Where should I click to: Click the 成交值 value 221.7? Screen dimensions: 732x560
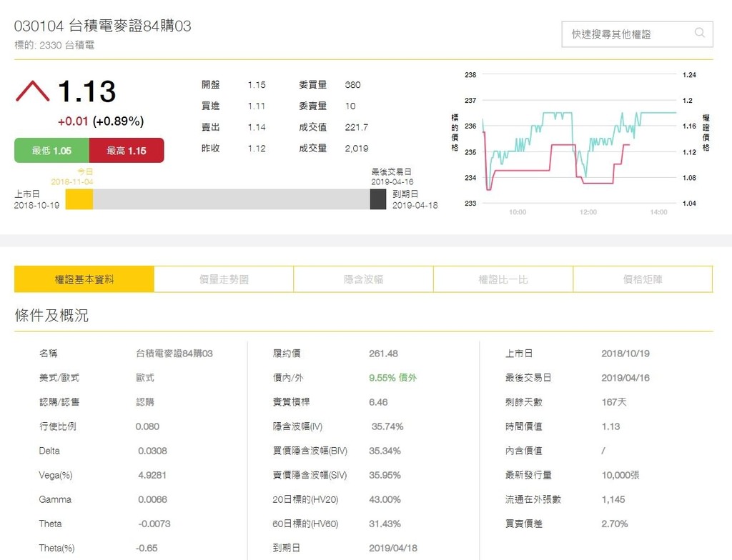356,127
